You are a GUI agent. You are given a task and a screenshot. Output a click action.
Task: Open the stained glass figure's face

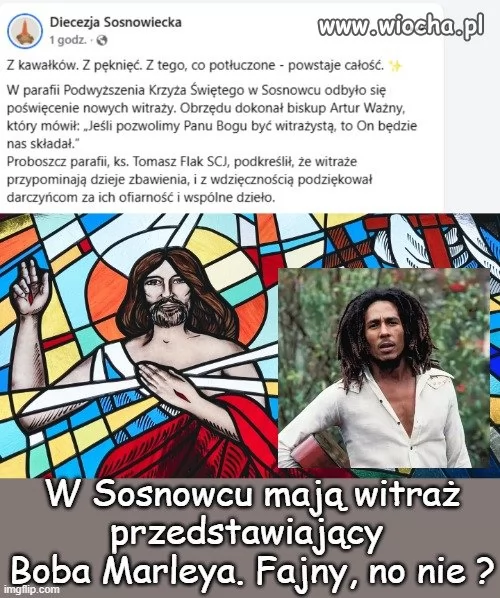click(x=167, y=296)
